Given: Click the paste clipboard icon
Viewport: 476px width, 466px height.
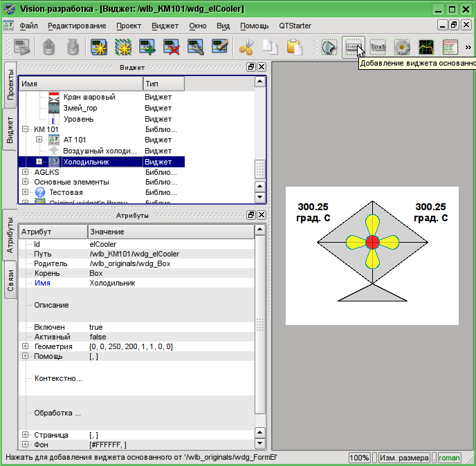Looking at the screenshot, I should 295,47.
